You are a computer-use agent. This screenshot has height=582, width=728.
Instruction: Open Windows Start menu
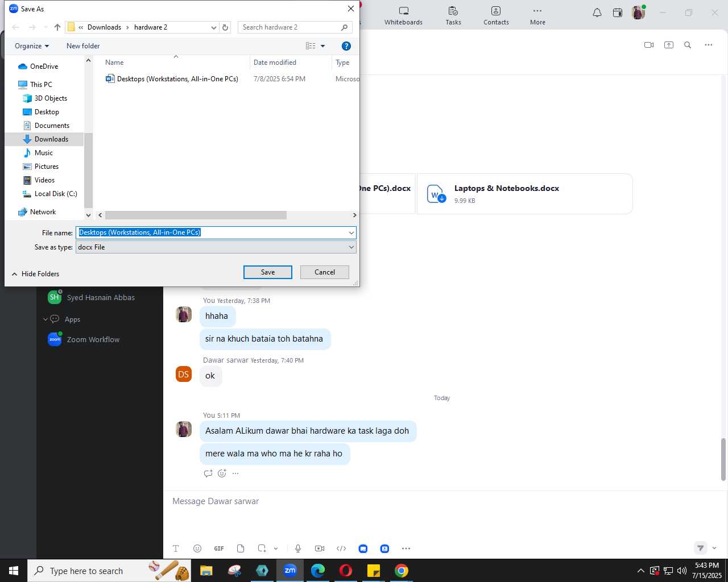(x=14, y=571)
